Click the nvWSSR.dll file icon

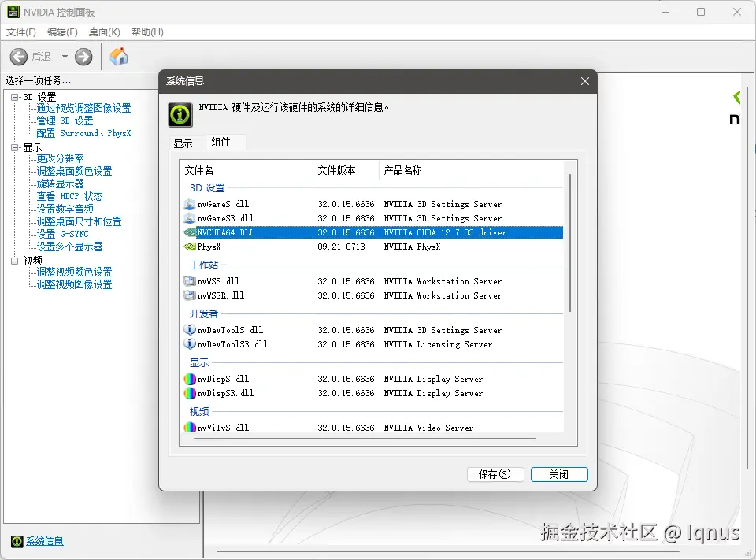tap(190, 295)
